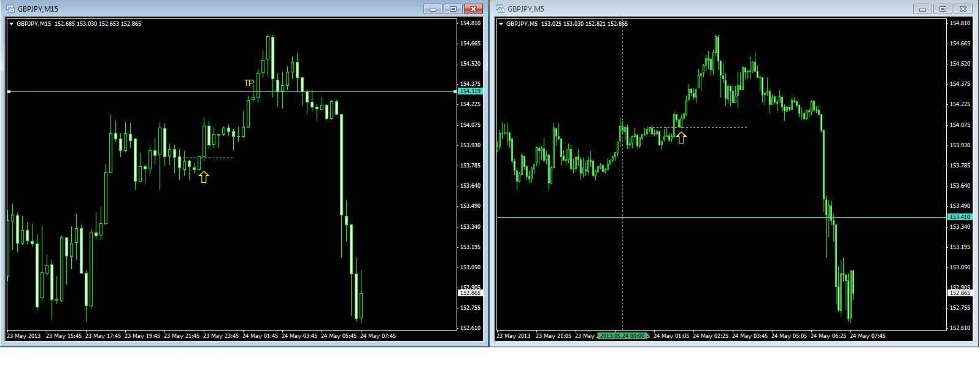Close the GBPJPY,M15 chart window
980x368 pixels.
coord(473,9)
